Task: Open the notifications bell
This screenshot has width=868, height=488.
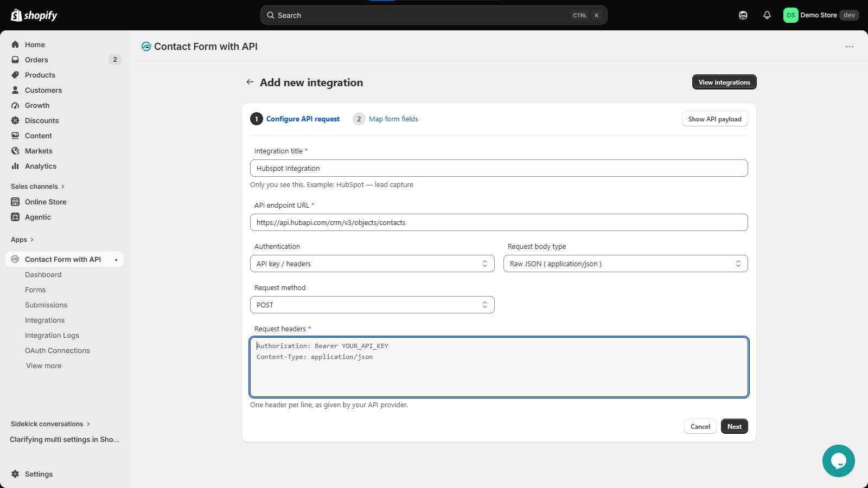Action: click(x=767, y=15)
